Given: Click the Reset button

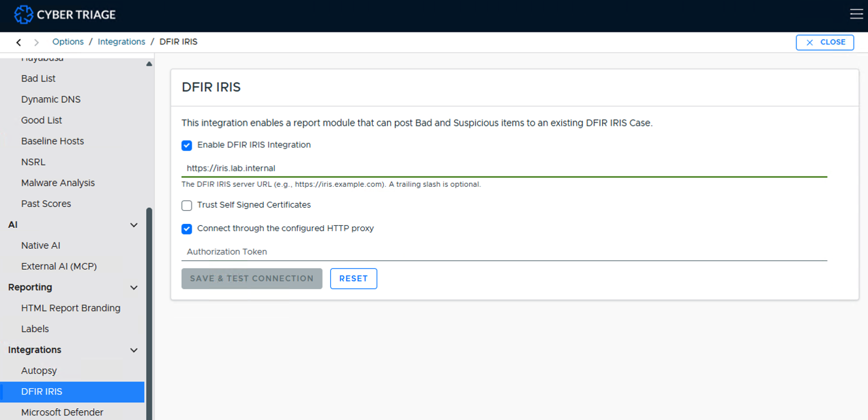Looking at the screenshot, I should pyautogui.click(x=354, y=278).
